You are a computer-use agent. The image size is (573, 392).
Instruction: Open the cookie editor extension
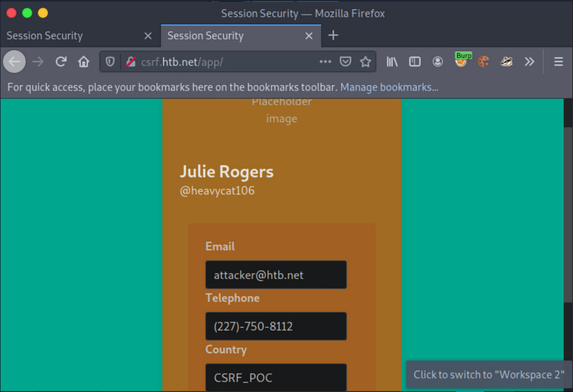(484, 62)
